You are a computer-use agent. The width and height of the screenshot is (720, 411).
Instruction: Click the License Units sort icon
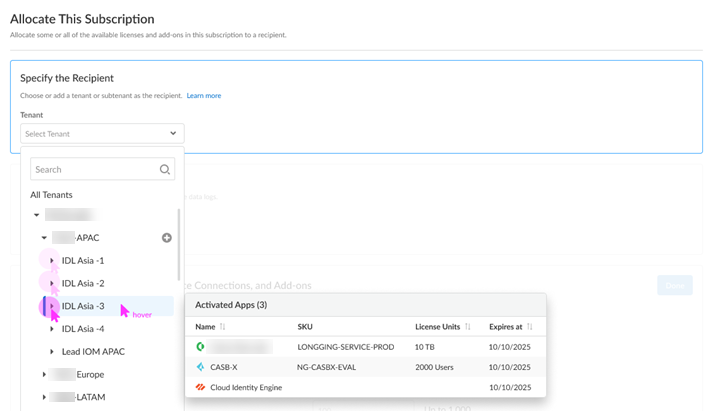tap(467, 327)
